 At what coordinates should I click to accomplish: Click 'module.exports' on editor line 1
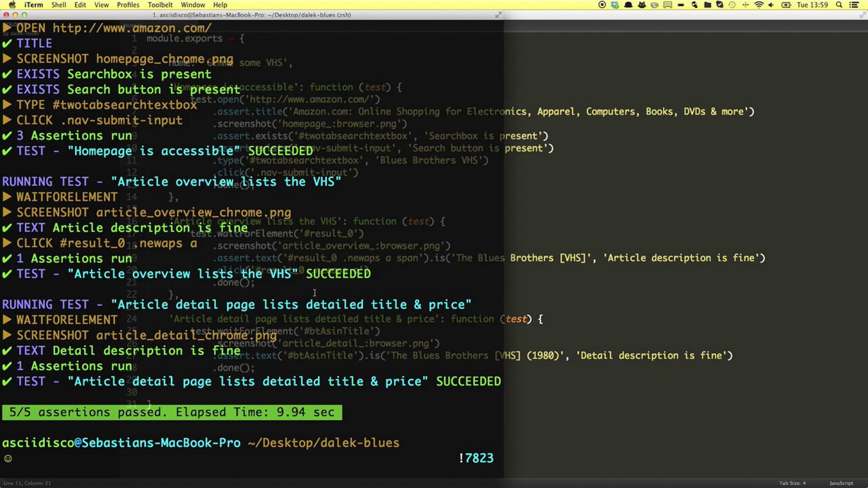pos(184,38)
